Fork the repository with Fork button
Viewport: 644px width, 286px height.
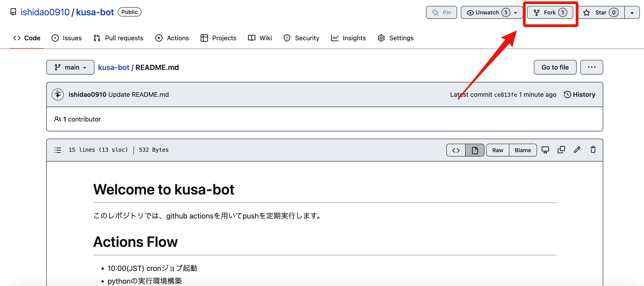(550, 13)
